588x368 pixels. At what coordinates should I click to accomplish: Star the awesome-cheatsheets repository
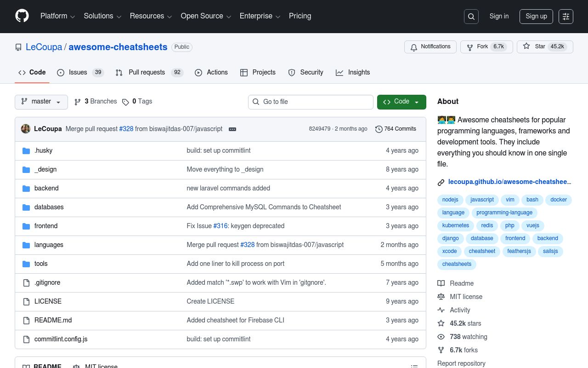pyautogui.click(x=534, y=46)
